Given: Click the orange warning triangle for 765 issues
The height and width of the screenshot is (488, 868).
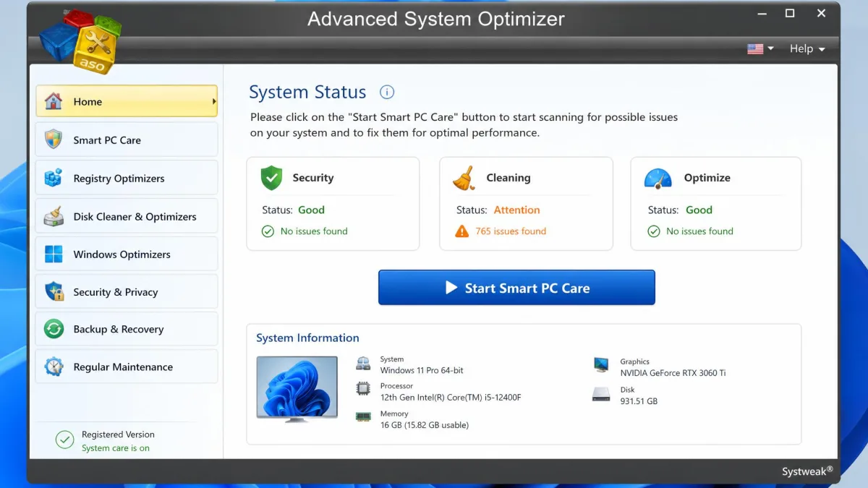Looking at the screenshot, I should click(x=462, y=231).
